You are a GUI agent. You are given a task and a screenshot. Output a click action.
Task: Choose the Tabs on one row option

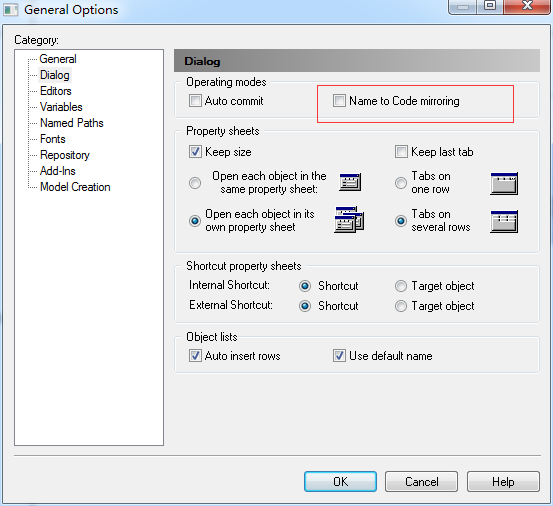tap(401, 183)
